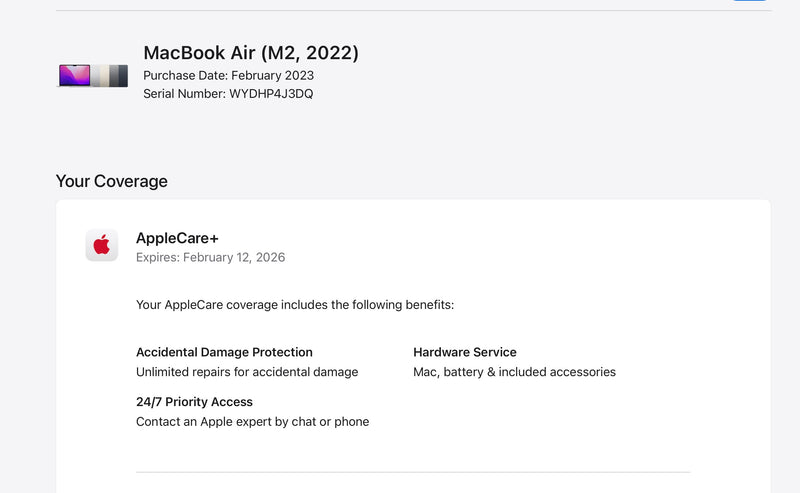The height and width of the screenshot is (493, 800).
Task: Click the red Apple logo AppleCare+ icon
Action: pos(102,245)
